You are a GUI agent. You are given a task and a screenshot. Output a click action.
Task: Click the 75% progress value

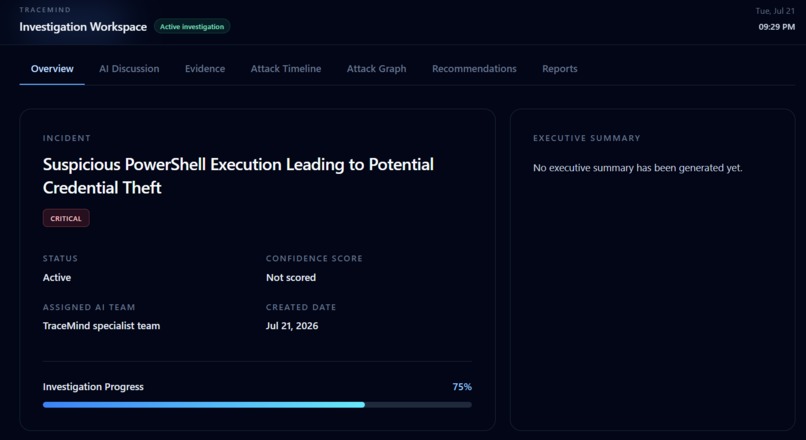(462, 387)
